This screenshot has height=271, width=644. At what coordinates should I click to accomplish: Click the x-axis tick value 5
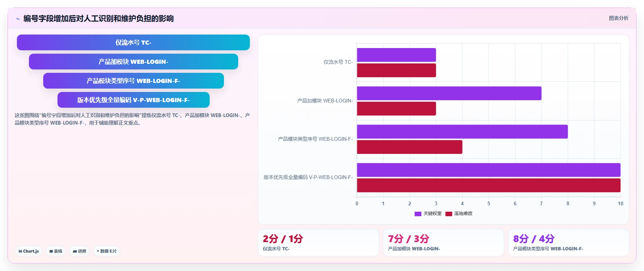click(489, 203)
